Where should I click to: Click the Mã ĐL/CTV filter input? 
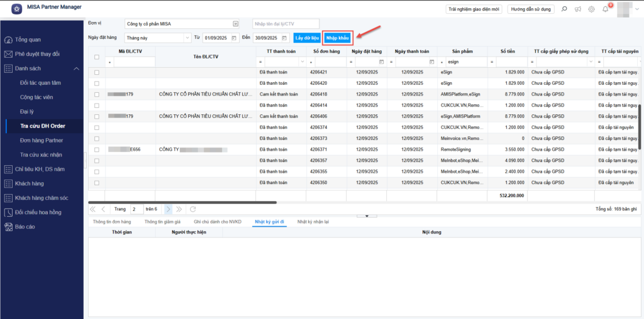click(135, 62)
